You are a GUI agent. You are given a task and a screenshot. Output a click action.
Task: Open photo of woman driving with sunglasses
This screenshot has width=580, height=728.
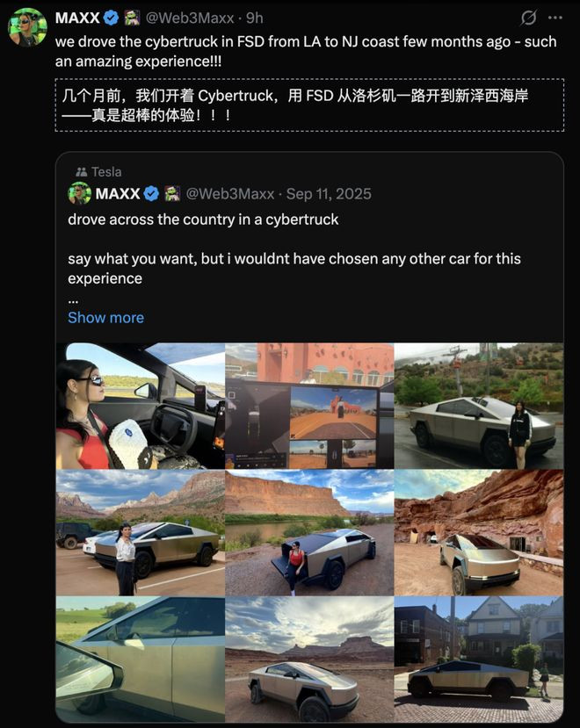[141, 406]
